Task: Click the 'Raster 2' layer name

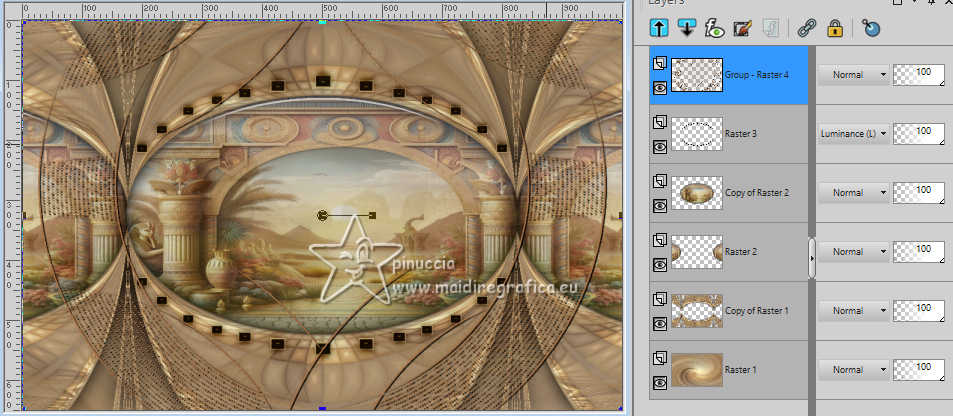Action: coord(741,252)
